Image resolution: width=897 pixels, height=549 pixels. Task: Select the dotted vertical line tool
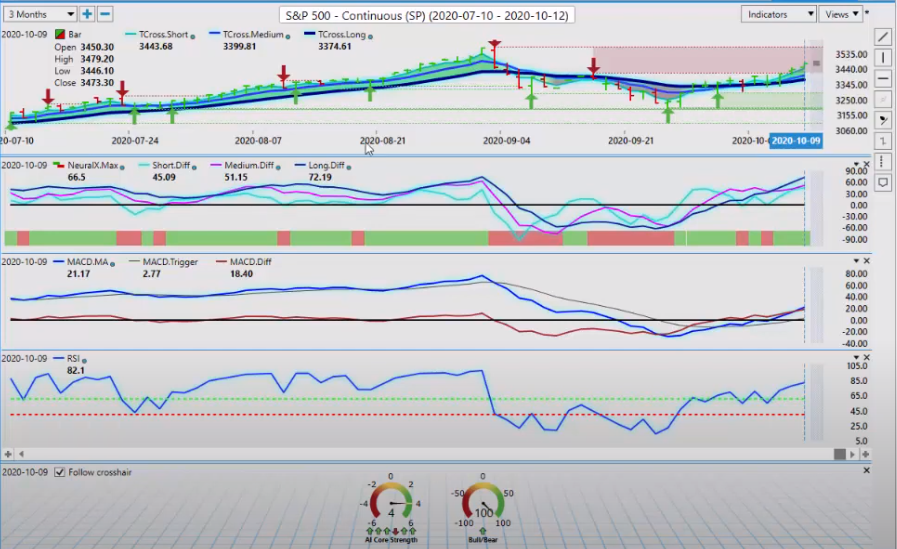[883, 161]
